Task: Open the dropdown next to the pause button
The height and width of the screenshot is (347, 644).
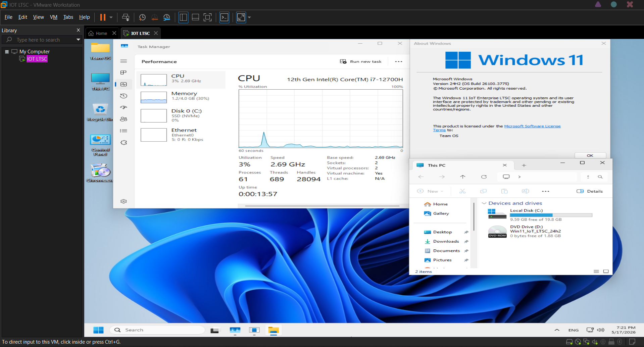Action: [111, 17]
